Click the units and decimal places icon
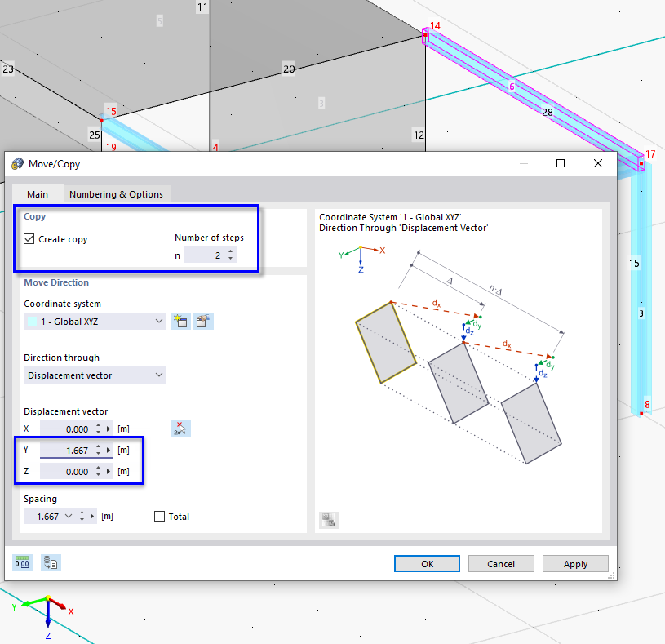The height and width of the screenshot is (644, 665). coord(22,563)
